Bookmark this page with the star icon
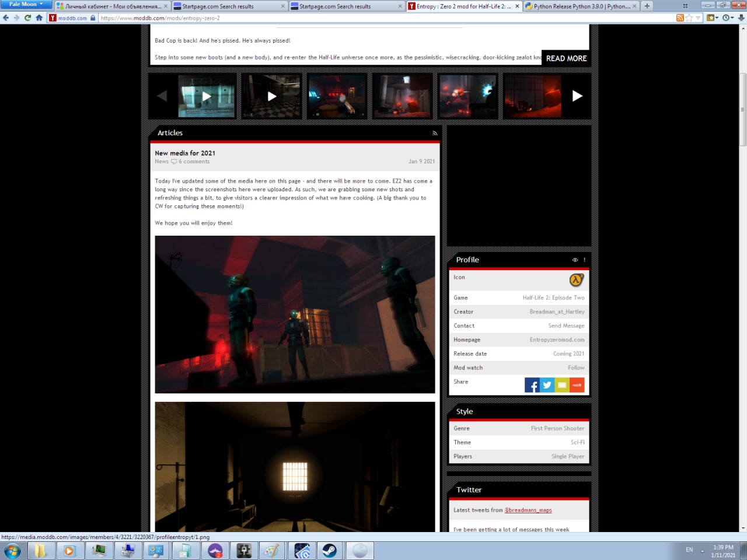Screen dimensions: 747x560 tap(689, 17)
